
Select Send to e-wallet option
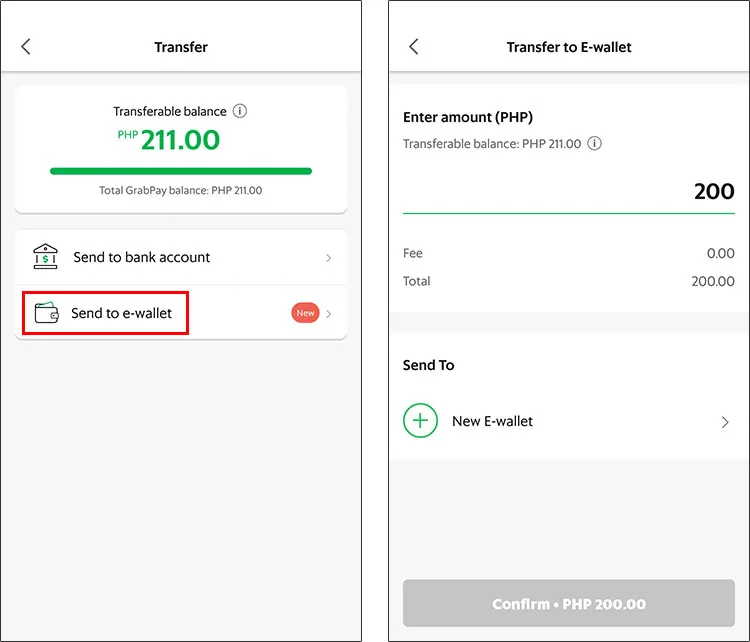coord(181,313)
